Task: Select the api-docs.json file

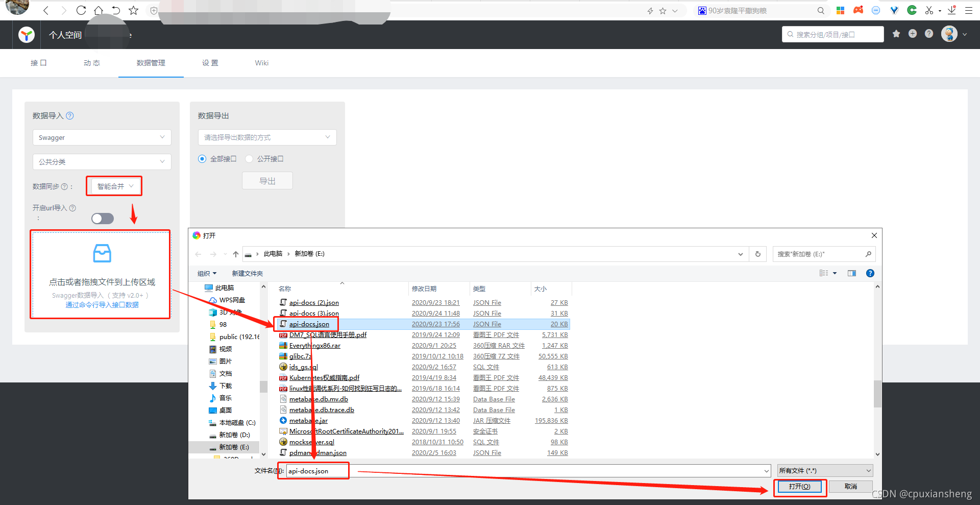Action: coord(309,324)
